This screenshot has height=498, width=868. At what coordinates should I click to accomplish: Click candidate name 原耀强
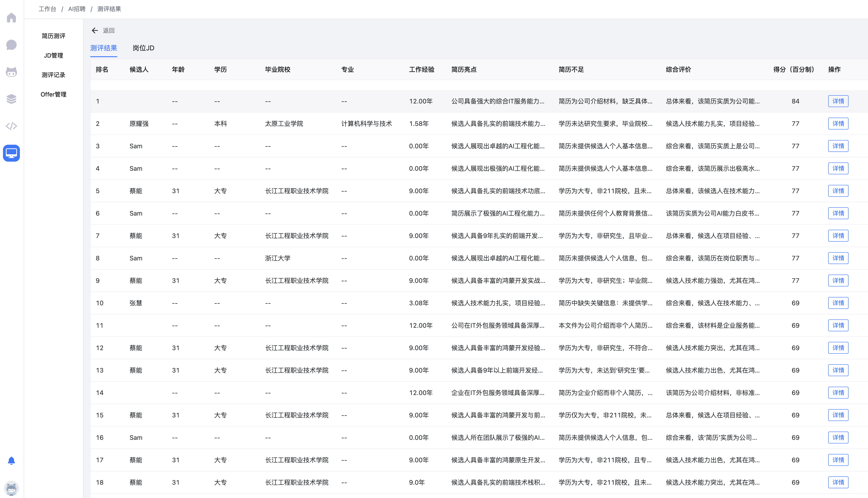pos(139,124)
